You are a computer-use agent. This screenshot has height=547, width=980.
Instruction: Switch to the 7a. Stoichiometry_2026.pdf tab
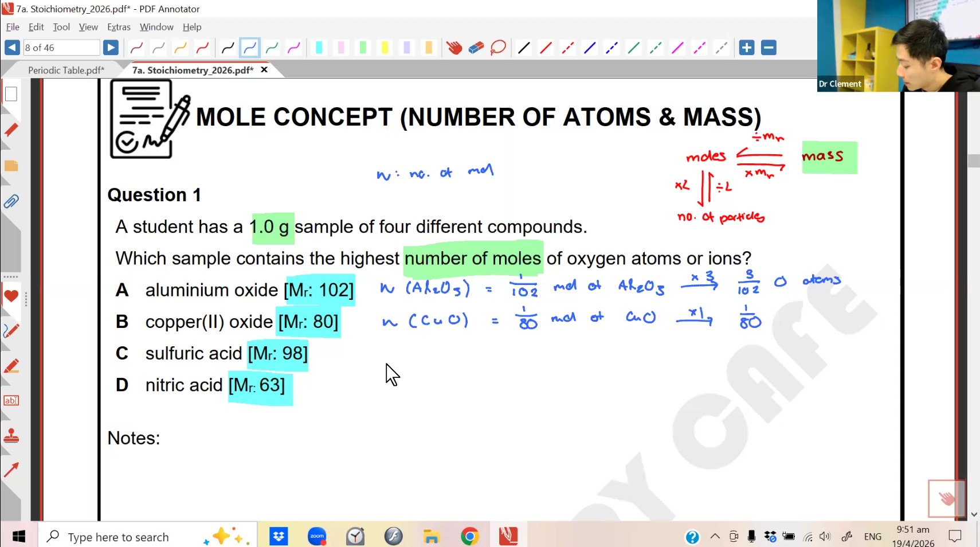click(x=193, y=70)
